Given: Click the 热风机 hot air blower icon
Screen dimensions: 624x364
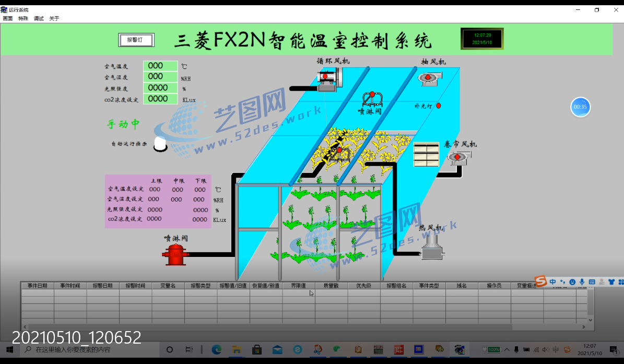Looking at the screenshot, I should 432,246.
